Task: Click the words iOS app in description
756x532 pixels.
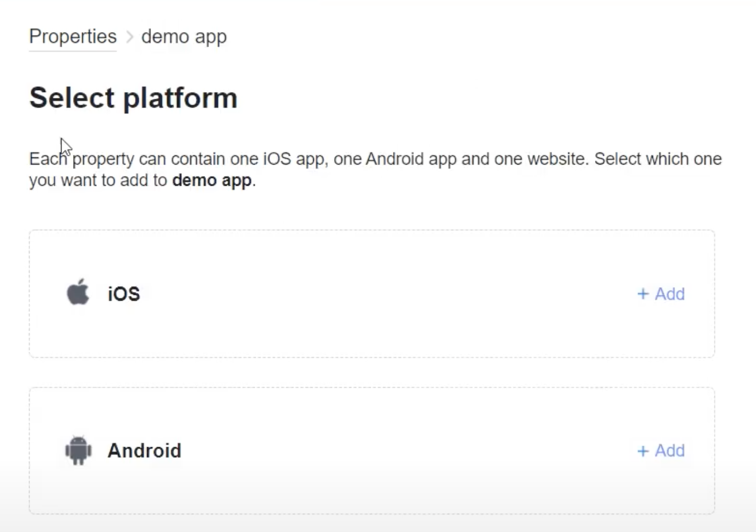Action: pyautogui.click(x=295, y=159)
